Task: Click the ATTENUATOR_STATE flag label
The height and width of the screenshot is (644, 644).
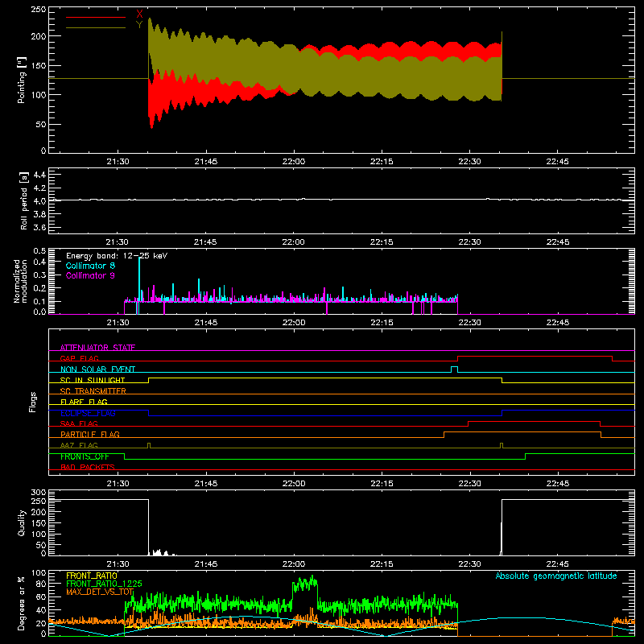Action: (97, 348)
